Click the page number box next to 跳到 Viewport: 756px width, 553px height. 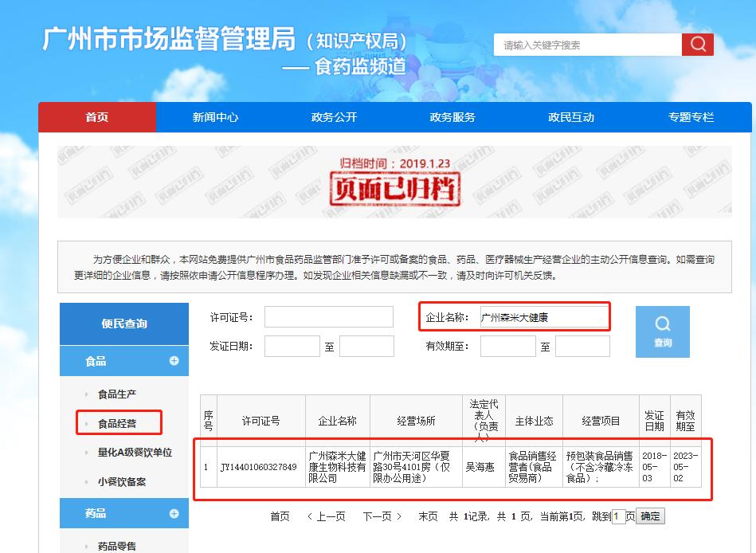click(x=618, y=516)
